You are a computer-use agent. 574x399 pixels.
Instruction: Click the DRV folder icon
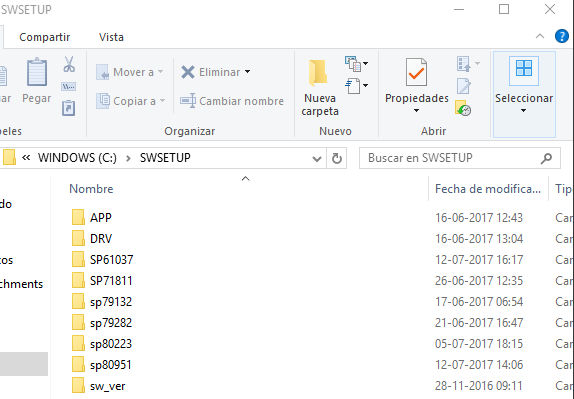click(x=78, y=238)
